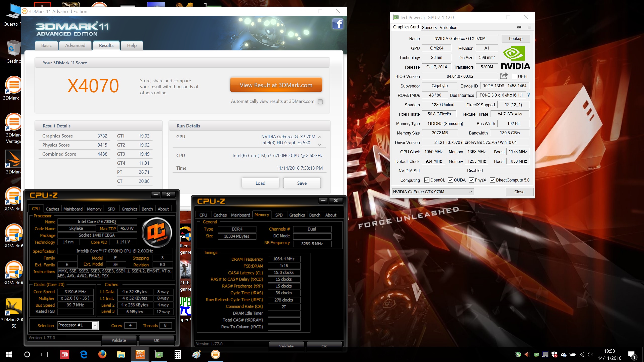
Task: Toggle OpenCL checkbox in GPU-Z
Action: coord(427,180)
